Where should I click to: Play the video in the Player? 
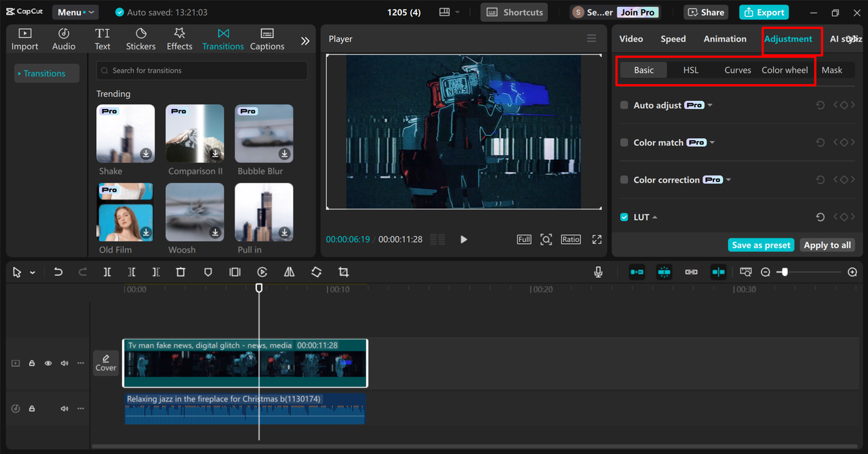click(x=464, y=239)
